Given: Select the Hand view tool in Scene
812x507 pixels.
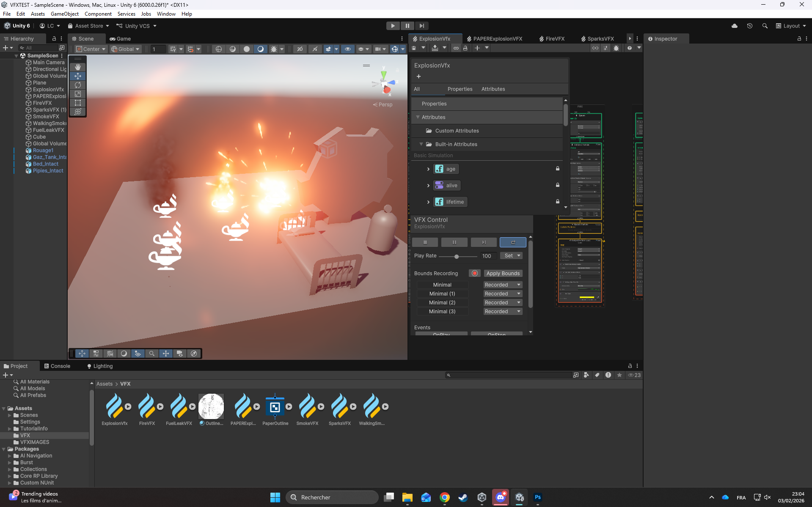Looking at the screenshot, I should coord(78,67).
